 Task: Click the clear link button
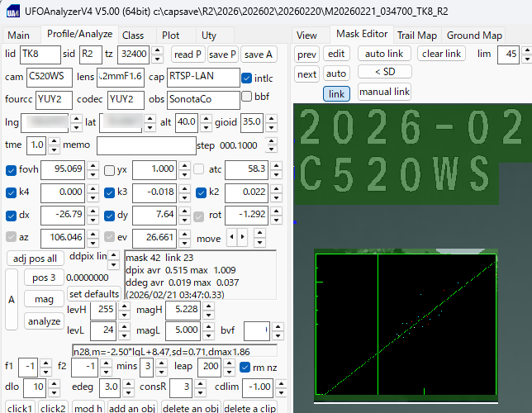click(x=441, y=54)
